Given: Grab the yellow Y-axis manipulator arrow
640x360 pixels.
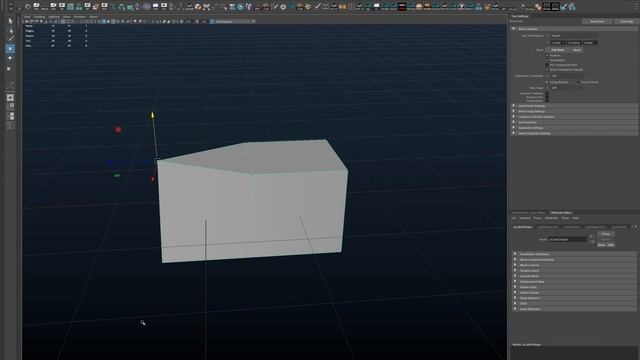Looking at the screenshot, I should pyautogui.click(x=153, y=115).
